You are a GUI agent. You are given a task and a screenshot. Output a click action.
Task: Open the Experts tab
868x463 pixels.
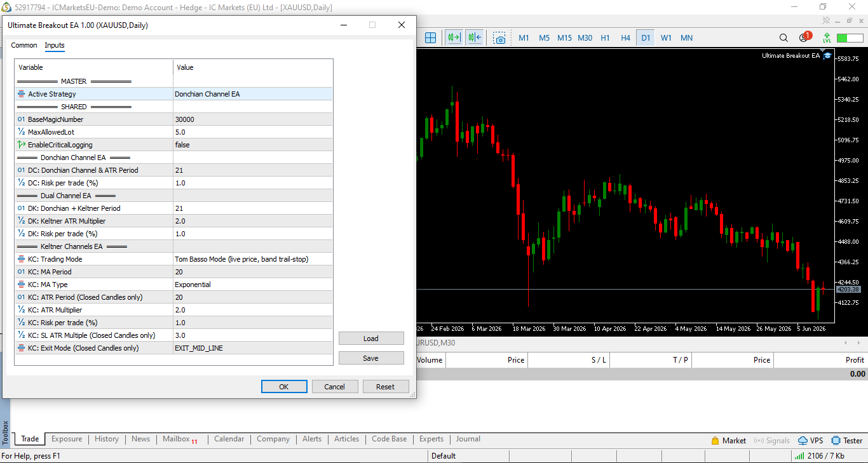click(x=431, y=439)
